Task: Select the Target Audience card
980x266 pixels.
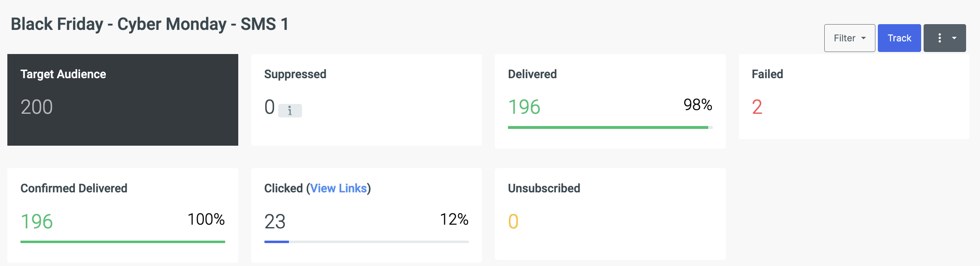Action: (123, 99)
